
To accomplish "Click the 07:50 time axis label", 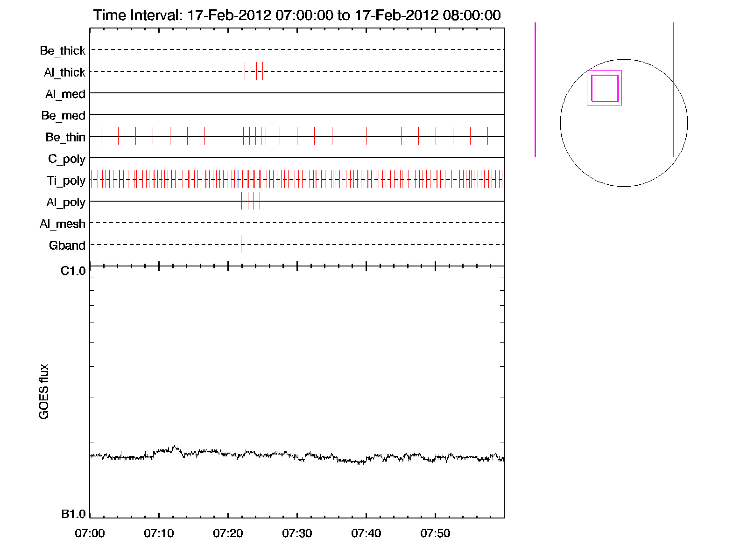I will tap(435, 533).
